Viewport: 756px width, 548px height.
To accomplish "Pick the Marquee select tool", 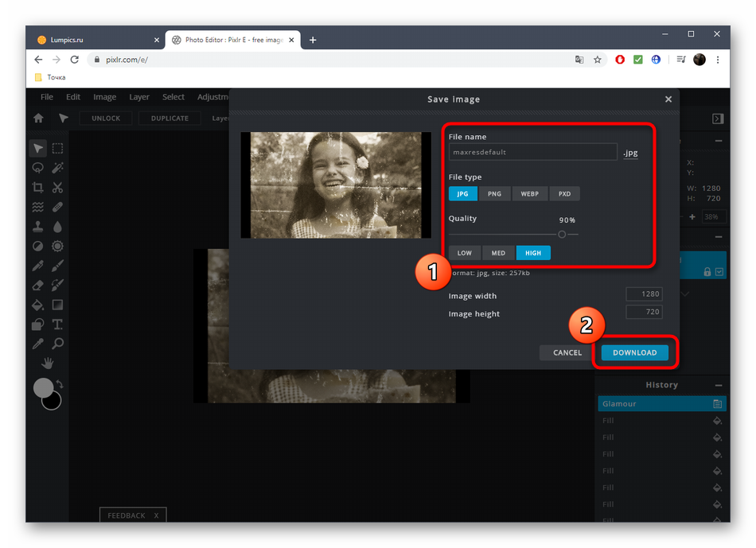I will pos(58,148).
